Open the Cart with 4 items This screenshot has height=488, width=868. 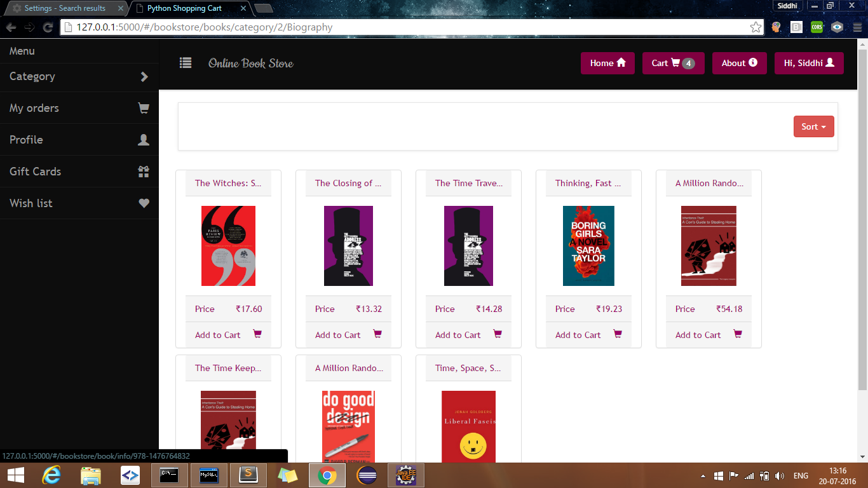(673, 63)
